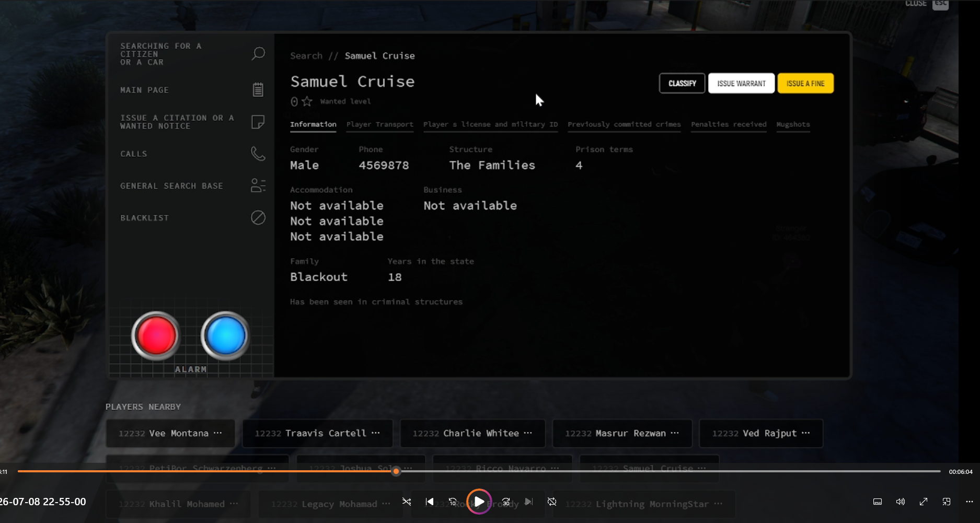This screenshot has width=980, height=523.
Task: Open the options dots for Vee Montana
Action: pos(218,433)
